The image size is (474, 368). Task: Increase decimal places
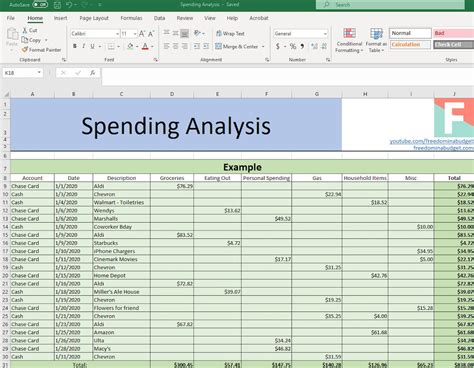click(314, 46)
